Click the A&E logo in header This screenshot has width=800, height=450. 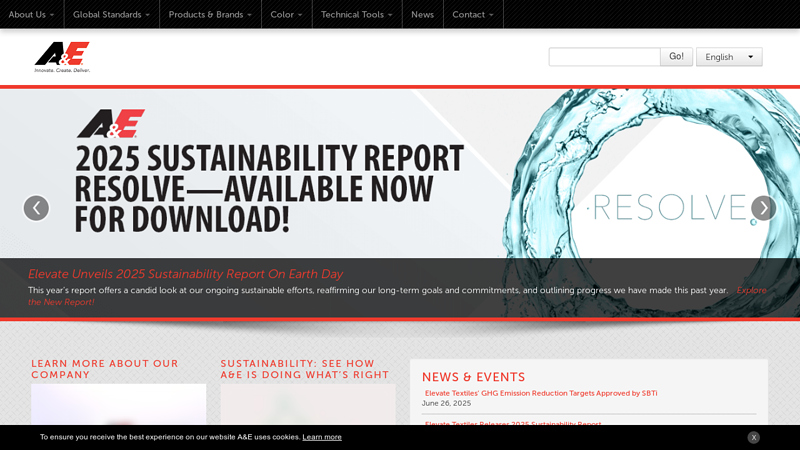[62, 57]
